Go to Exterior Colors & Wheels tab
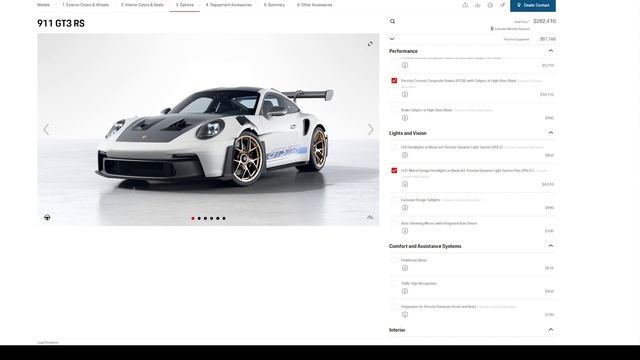 86,5
